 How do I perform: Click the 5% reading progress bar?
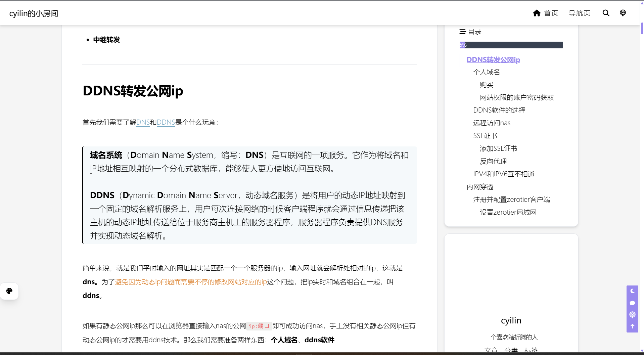[x=511, y=45]
